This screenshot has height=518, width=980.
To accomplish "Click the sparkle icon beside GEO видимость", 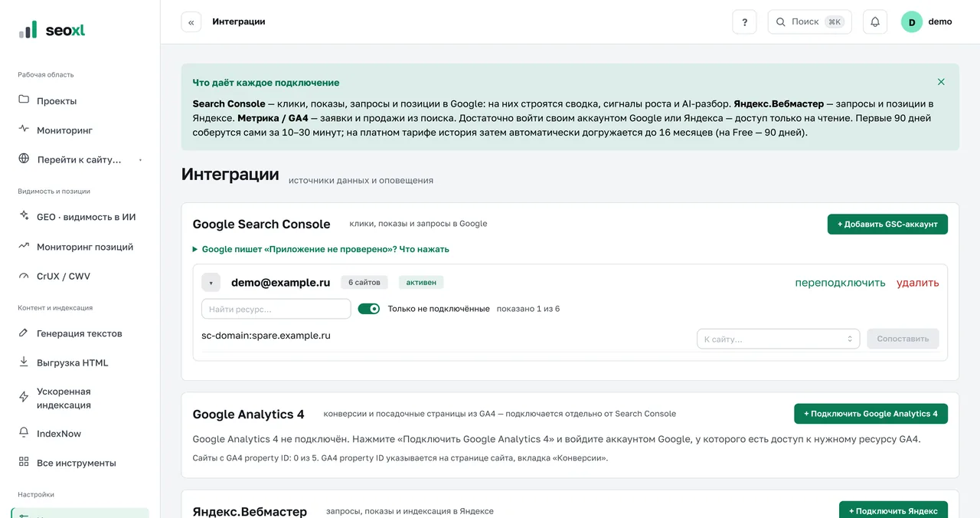I will [x=24, y=216].
